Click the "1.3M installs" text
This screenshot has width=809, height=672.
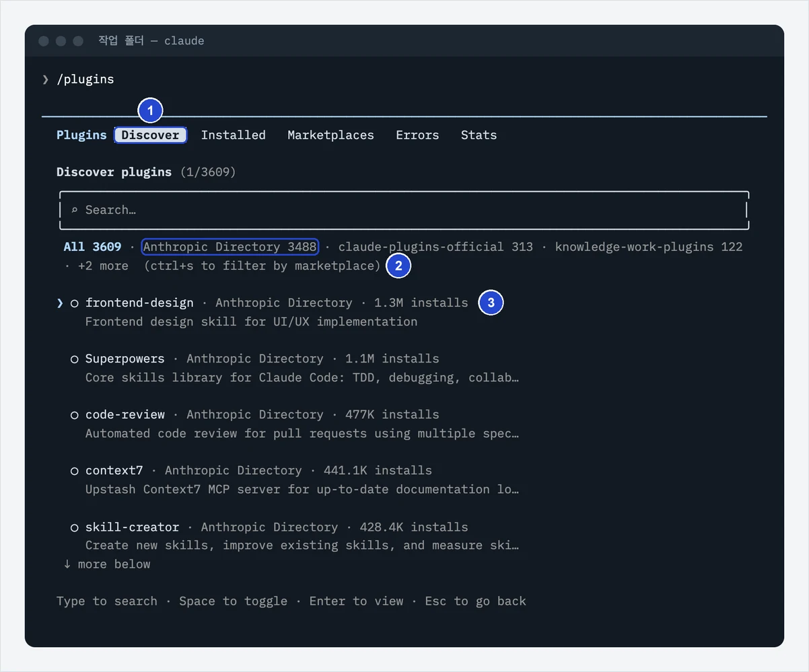(421, 303)
